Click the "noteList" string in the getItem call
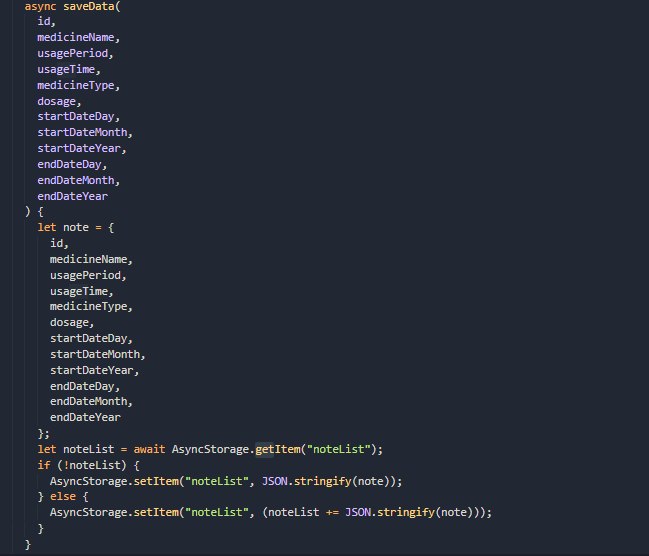649x556 pixels. coord(339,449)
